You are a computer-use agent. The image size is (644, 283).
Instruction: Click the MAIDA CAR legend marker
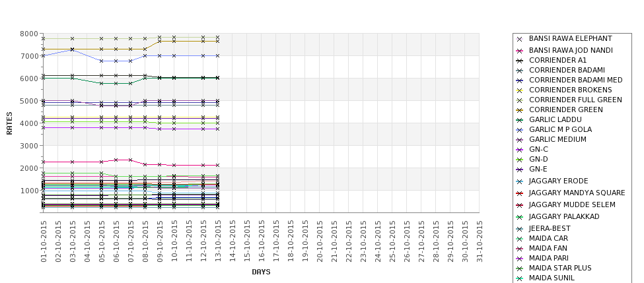tap(520, 239)
